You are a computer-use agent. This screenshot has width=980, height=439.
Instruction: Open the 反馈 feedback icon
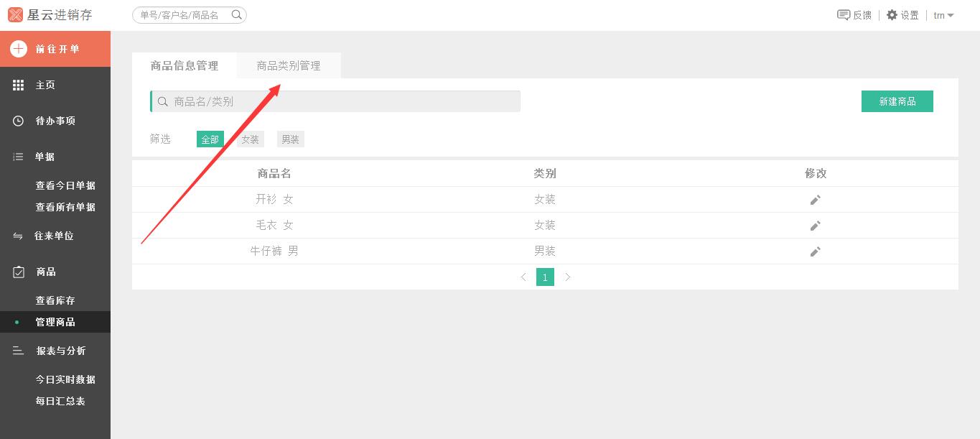(842, 14)
